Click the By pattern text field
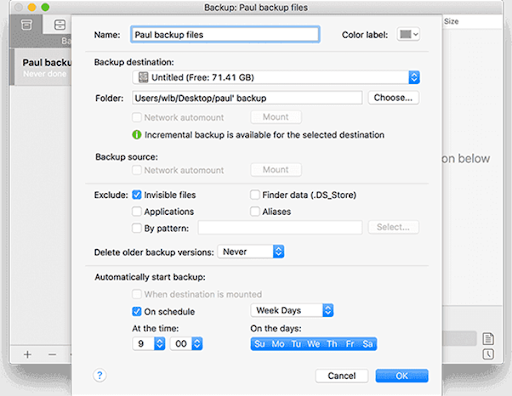The width and height of the screenshot is (512, 396). pos(280,227)
